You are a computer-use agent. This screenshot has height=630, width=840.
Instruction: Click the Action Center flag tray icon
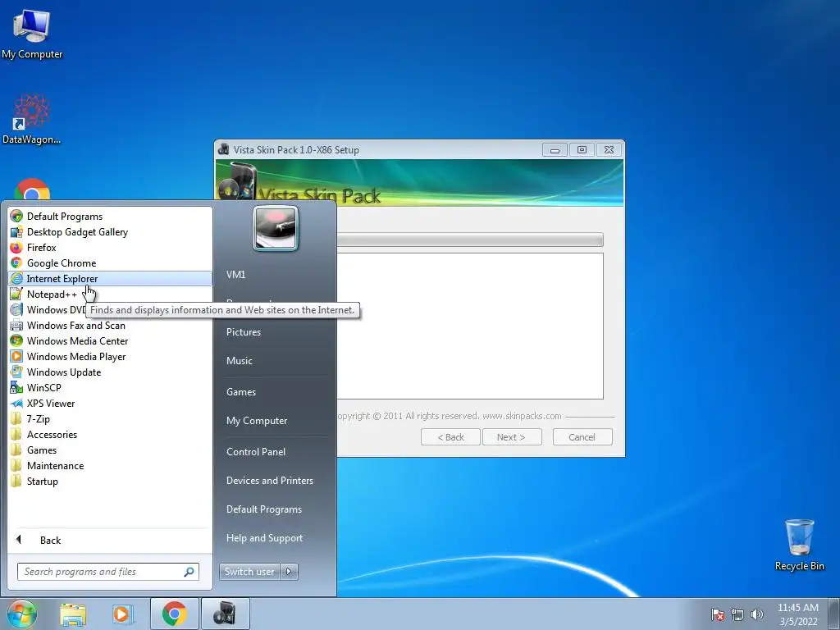point(718,614)
